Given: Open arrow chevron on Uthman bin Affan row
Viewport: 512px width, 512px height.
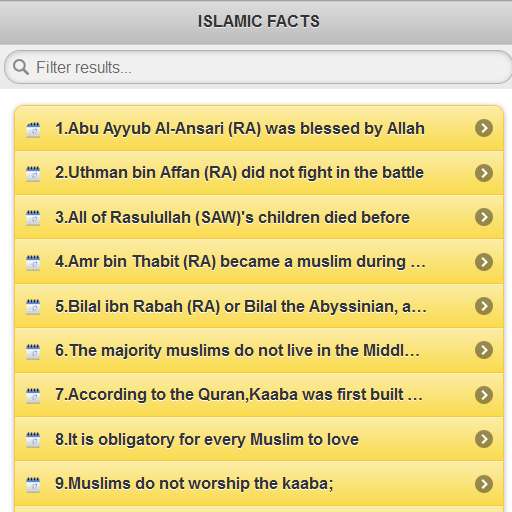Looking at the screenshot, I should [484, 173].
